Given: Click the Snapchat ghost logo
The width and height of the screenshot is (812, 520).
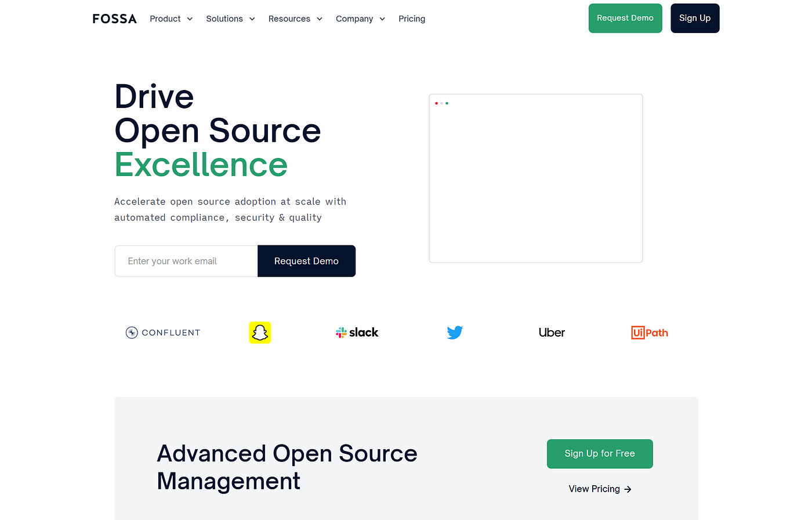Looking at the screenshot, I should (x=260, y=333).
